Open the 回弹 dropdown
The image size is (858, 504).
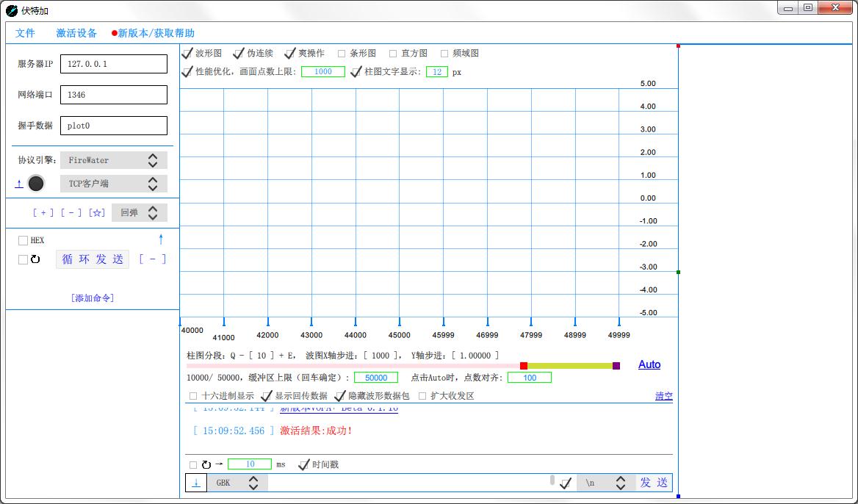point(140,213)
